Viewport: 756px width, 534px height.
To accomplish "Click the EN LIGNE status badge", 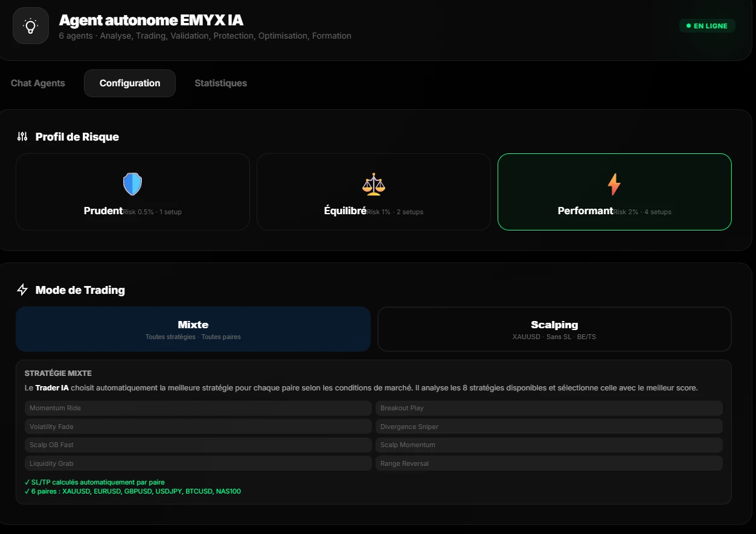I will point(707,26).
